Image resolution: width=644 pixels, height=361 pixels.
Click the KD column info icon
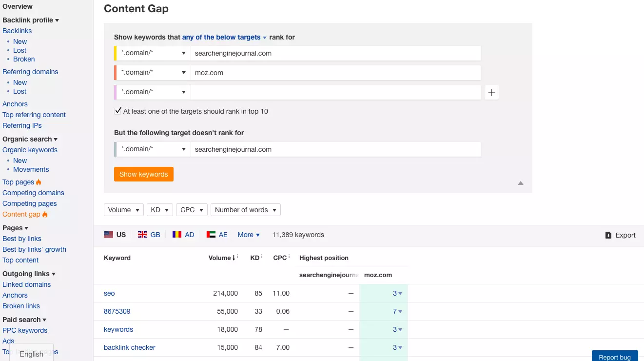tap(262, 257)
